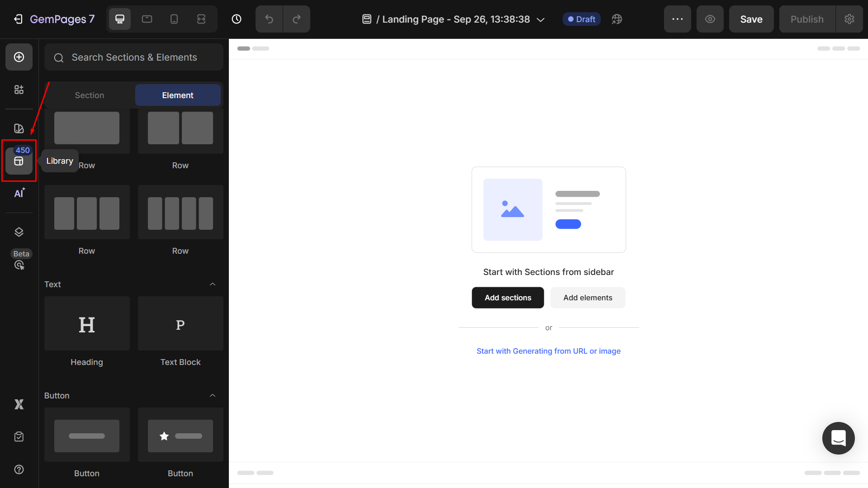868x488 pixels.
Task: Collapse the Button elements group
Action: tap(213, 395)
